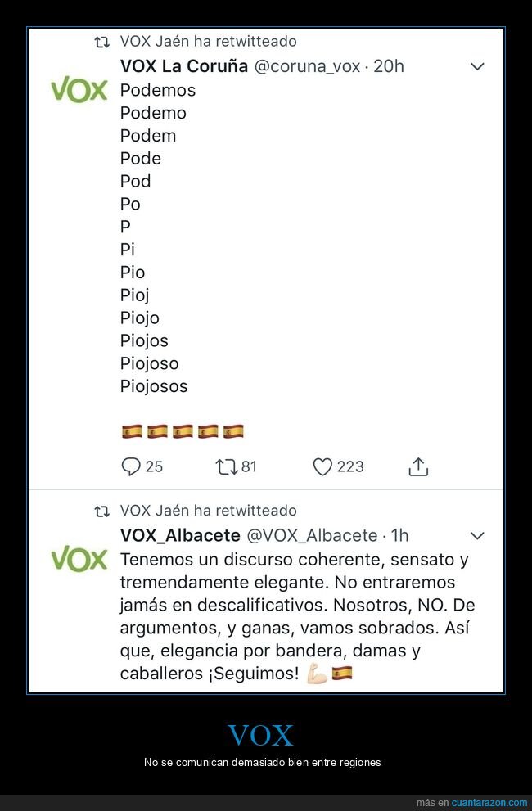Click the retweet icon beside first 'VOX Jaén ha retwitteado'
Image resolution: width=532 pixels, height=811 pixels.
tap(102, 42)
